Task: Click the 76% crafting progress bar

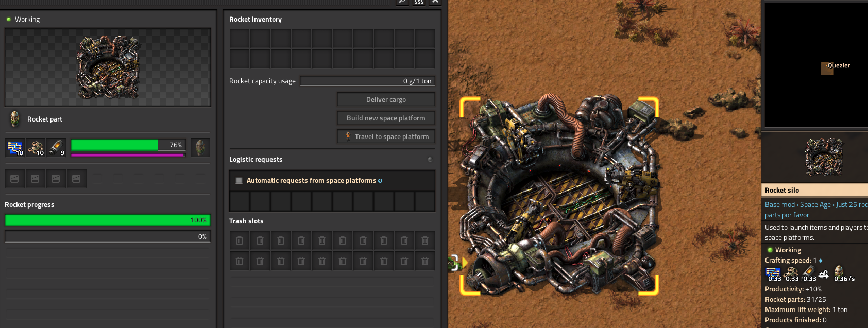Action: 128,145
